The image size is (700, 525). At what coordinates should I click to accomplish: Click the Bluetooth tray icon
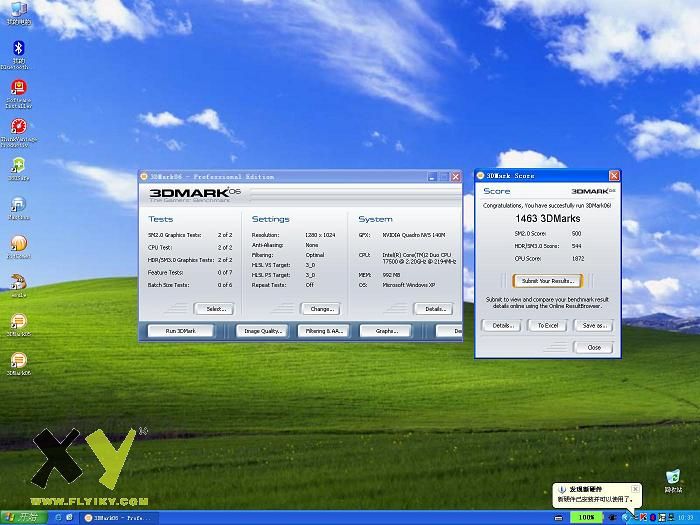click(x=653, y=517)
